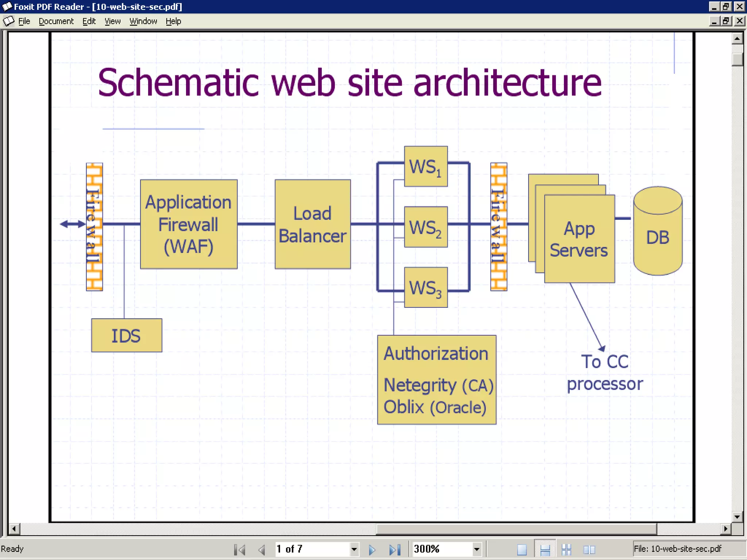Open the zoom level dropdown
The height and width of the screenshot is (560, 747).
476,549
